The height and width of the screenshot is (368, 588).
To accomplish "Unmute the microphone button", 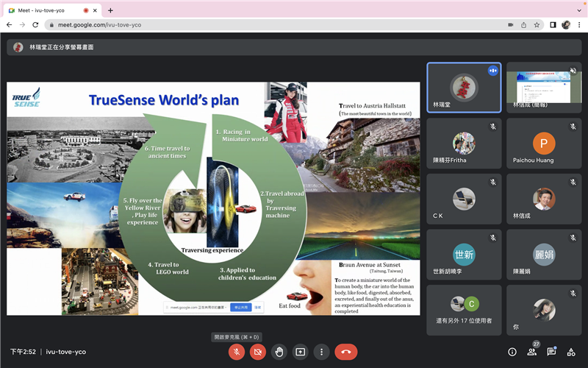I will tap(237, 352).
